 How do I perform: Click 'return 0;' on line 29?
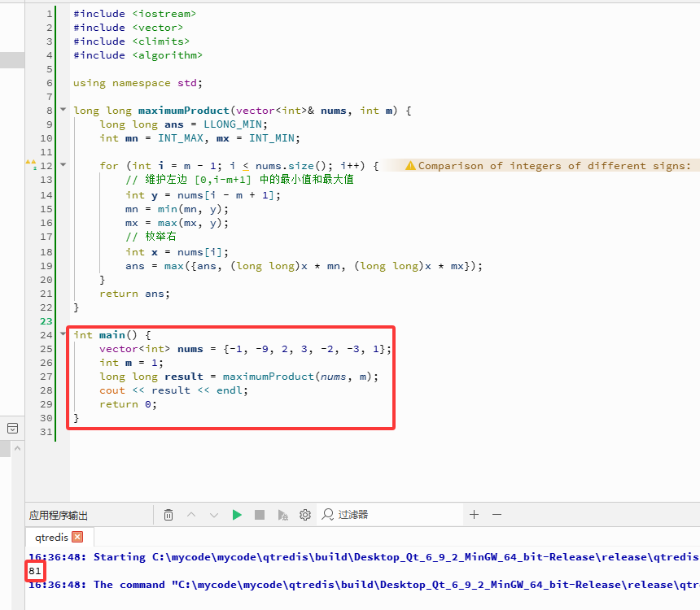coord(128,404)
